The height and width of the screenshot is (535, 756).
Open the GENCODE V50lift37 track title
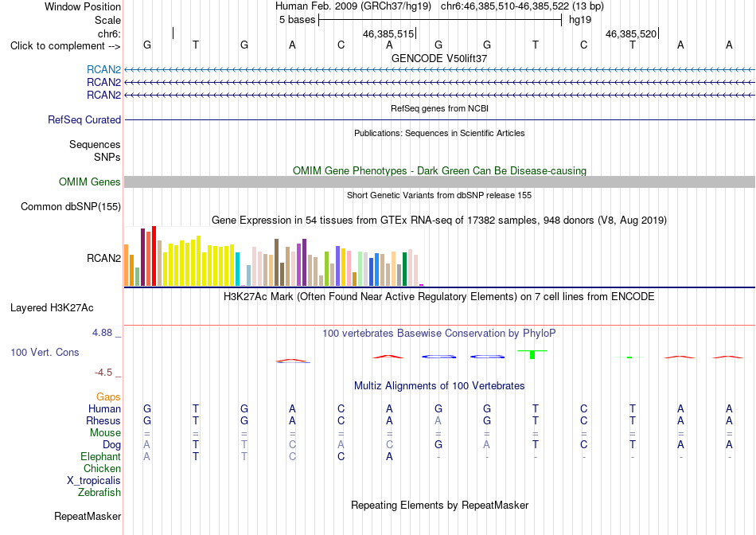click(439, 58)
